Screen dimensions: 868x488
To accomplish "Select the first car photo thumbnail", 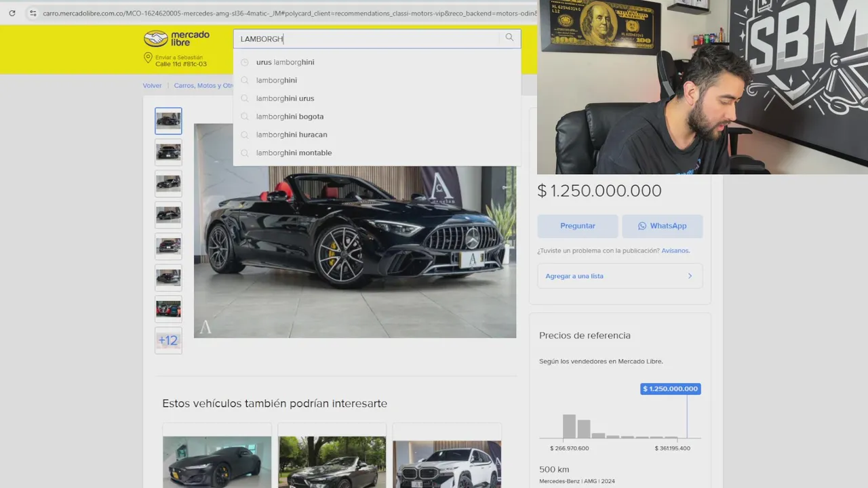I will [168, 121].
